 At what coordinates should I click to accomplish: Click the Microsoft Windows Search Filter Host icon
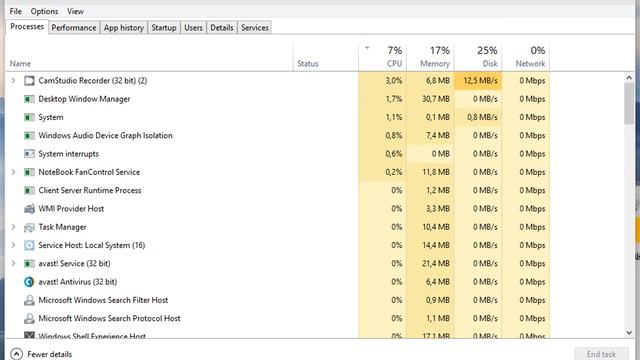pyautogui.click(x=29, y=300)
